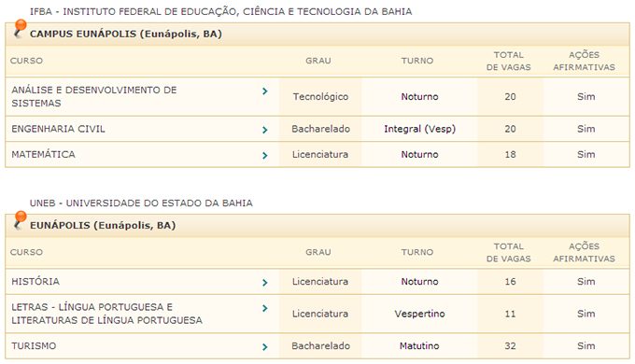Image resolution: width=635 pixels, height=364 pixels.
Task: Click the Vespertino turno cell for Letras
Action: pos(420,314)
